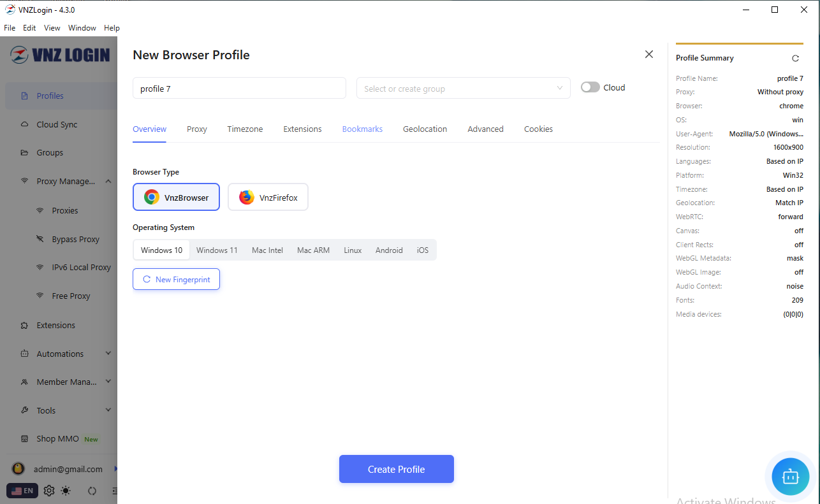Screen dimensions: 820x504
Task: Expand the Automations sidebar section
Action: point(108,353)
